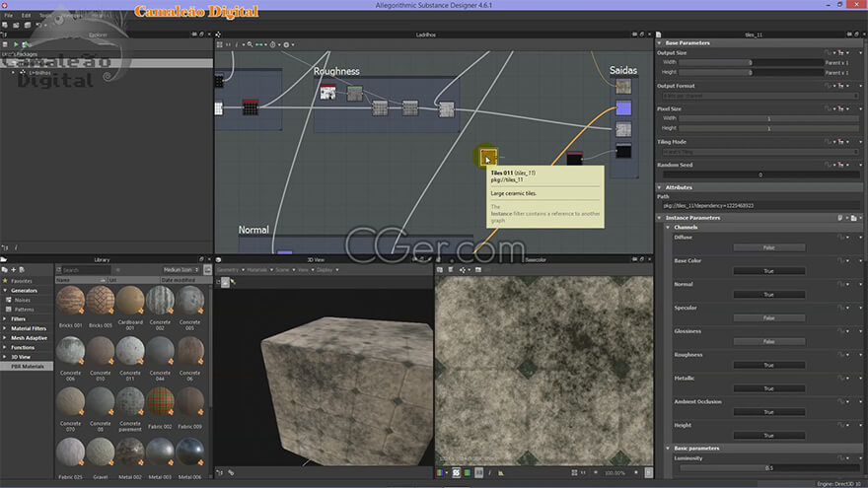Sort library by Date modified column
The image size is (868, 488).
pyautogui.click(x=186, y=281)
